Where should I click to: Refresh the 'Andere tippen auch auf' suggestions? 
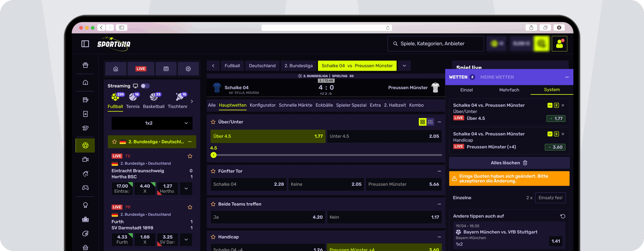pyautogui.click(x=563, y=216)
